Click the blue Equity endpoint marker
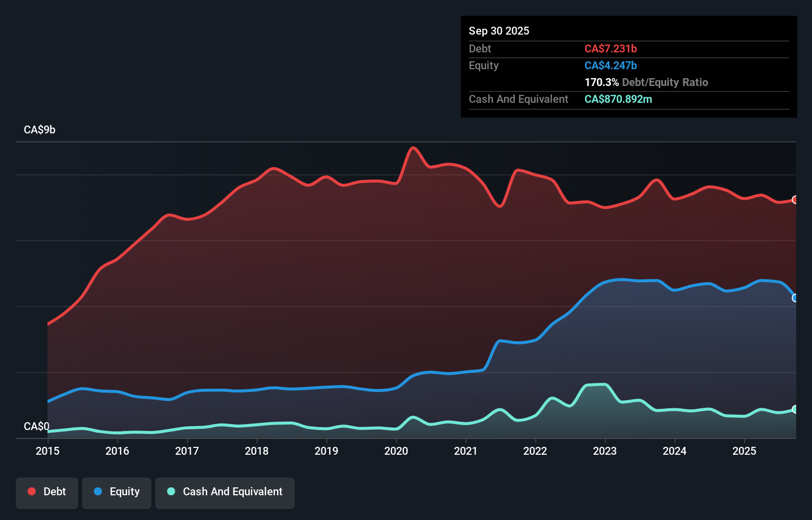This screenshot has width=812, height=520. point(795,298)
